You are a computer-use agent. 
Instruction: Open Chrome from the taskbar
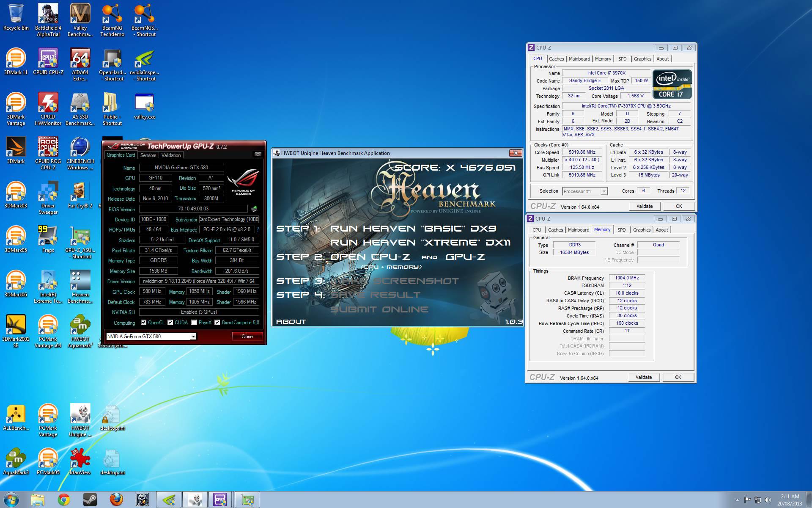pos(64,500)
